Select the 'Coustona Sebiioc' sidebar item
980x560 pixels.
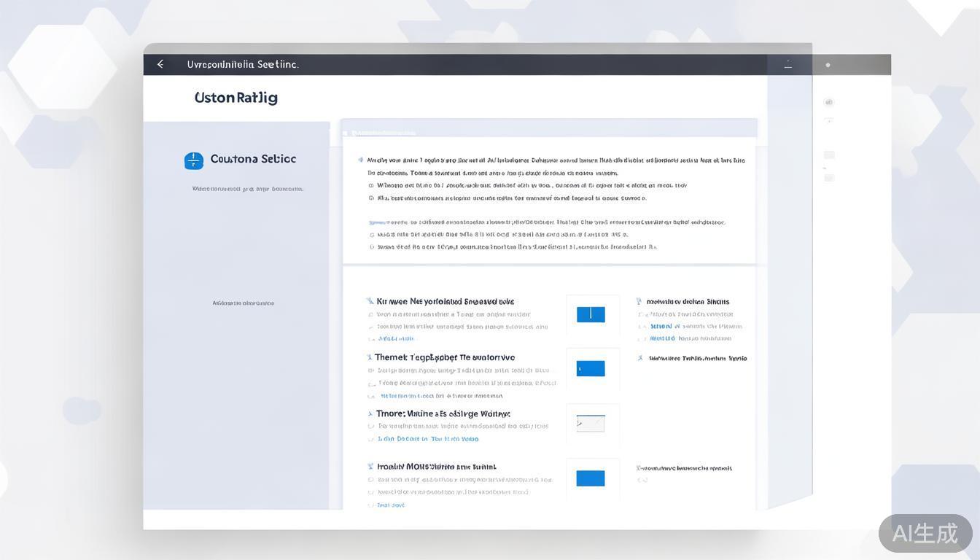pyautogui.click(x=253, y=159)
